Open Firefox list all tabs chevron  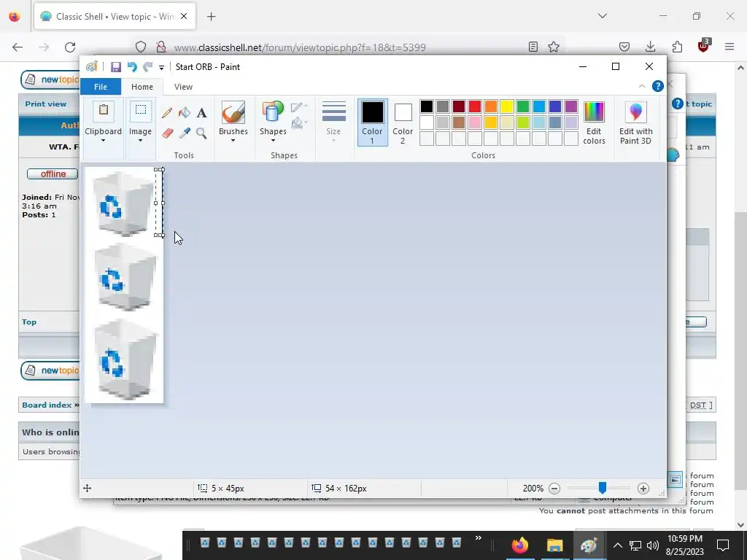coord(603,16)
